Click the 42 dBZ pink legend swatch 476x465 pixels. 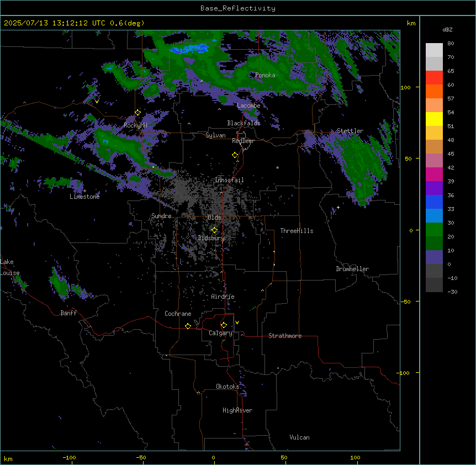[x=434, y=161]
